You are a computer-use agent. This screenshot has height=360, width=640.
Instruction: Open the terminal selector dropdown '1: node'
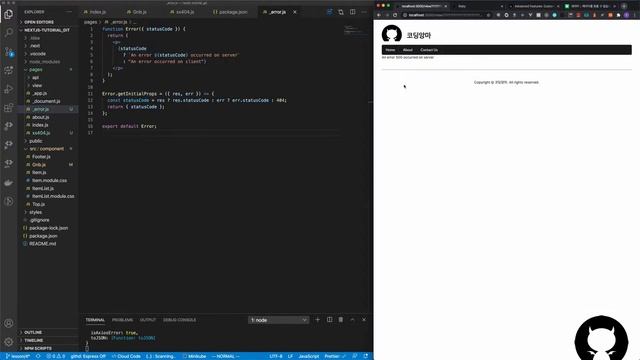pos(278,320)
